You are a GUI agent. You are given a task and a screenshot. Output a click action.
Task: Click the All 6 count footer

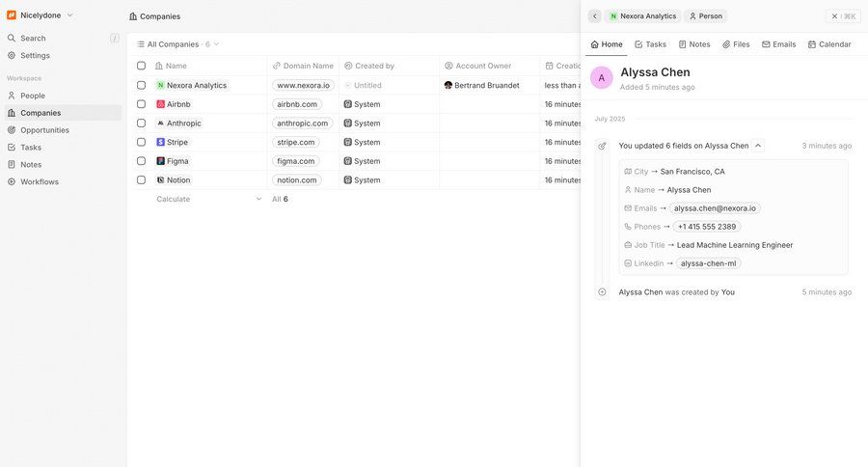280,199
